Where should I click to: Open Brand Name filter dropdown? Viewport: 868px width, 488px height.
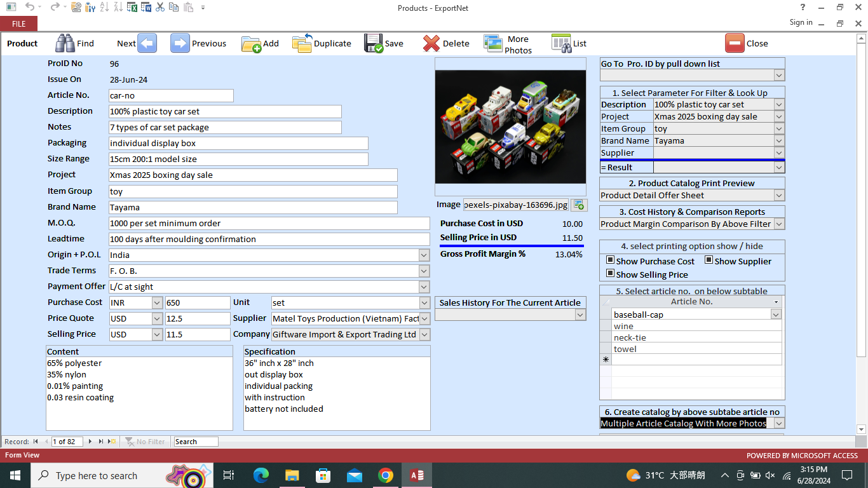(x=779, y=140)
